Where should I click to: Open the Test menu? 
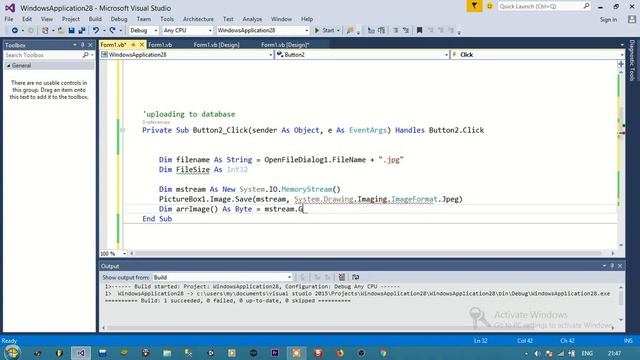coord(228,19)
